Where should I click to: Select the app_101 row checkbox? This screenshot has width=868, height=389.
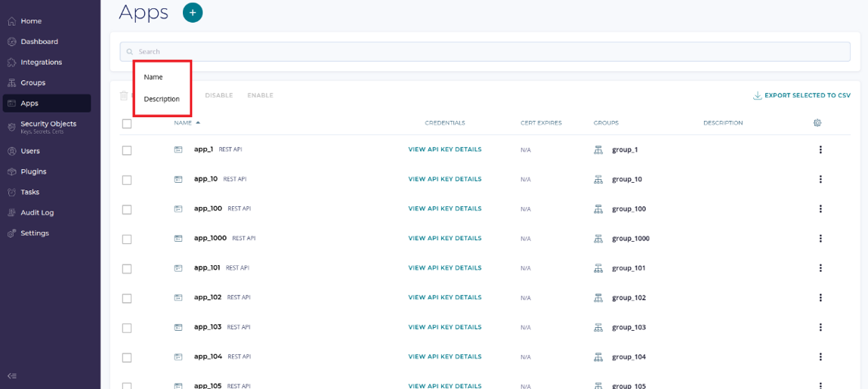pyautogui.click(x=127, y=269)
